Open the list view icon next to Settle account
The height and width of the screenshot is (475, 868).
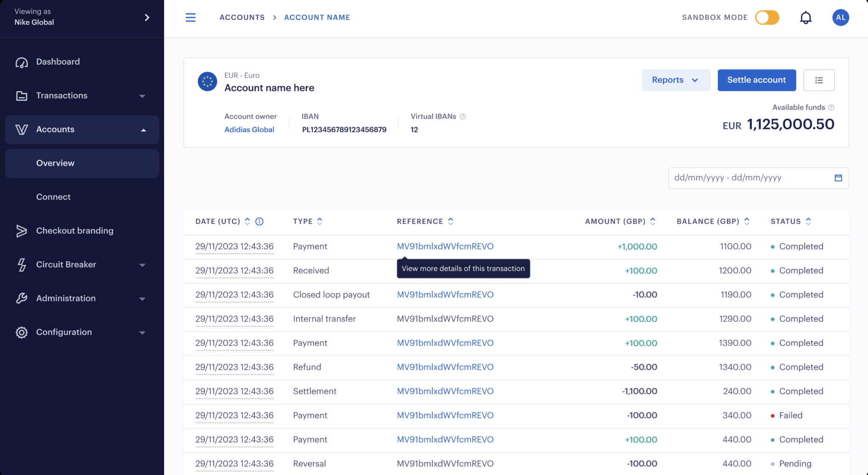pyautogui.click(x=819, y=80)
